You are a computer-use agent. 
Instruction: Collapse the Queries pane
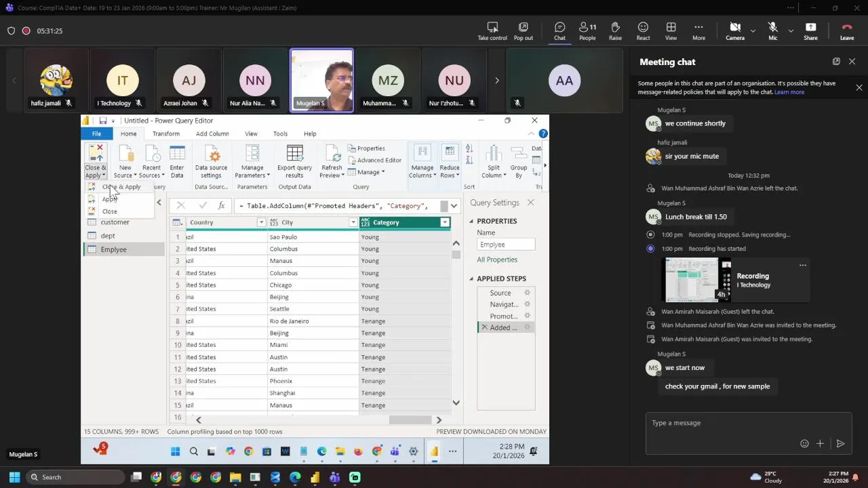click(159, 203)
